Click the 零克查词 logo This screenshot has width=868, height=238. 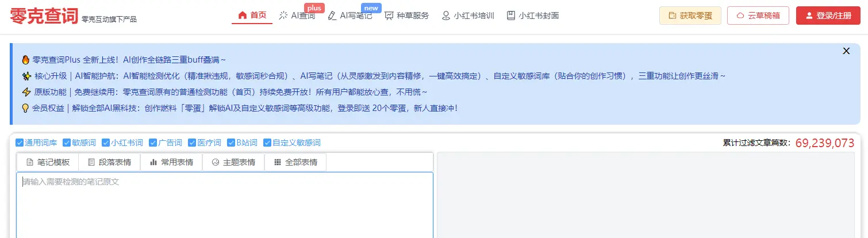[x=44, y=16]
